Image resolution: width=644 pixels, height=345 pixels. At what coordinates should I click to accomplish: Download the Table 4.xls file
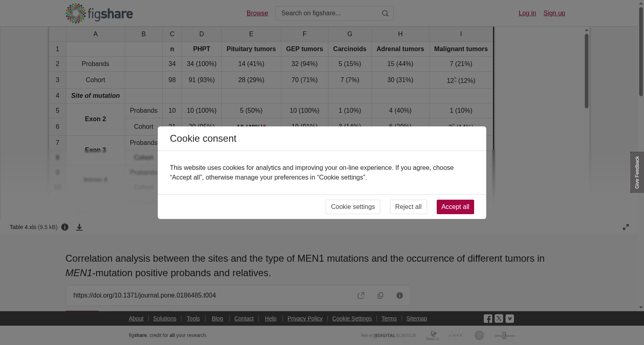(79, 227)
